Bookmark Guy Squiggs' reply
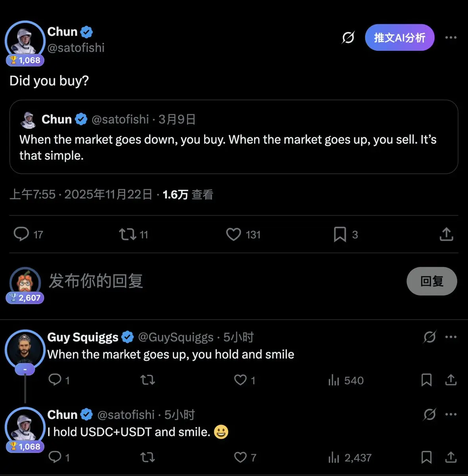The image size is (468, 476). (426, 380)
